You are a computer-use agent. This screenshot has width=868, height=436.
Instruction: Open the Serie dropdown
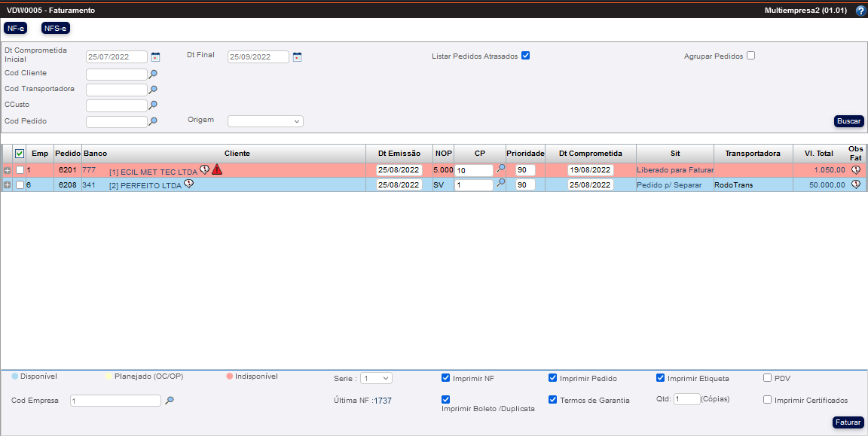coord(375,378)
